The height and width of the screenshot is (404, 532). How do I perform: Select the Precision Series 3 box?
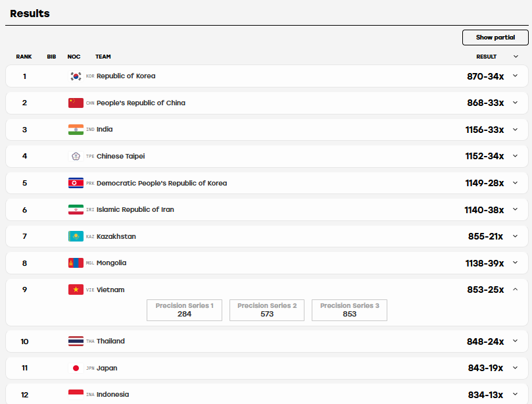[x=349, y=310]
